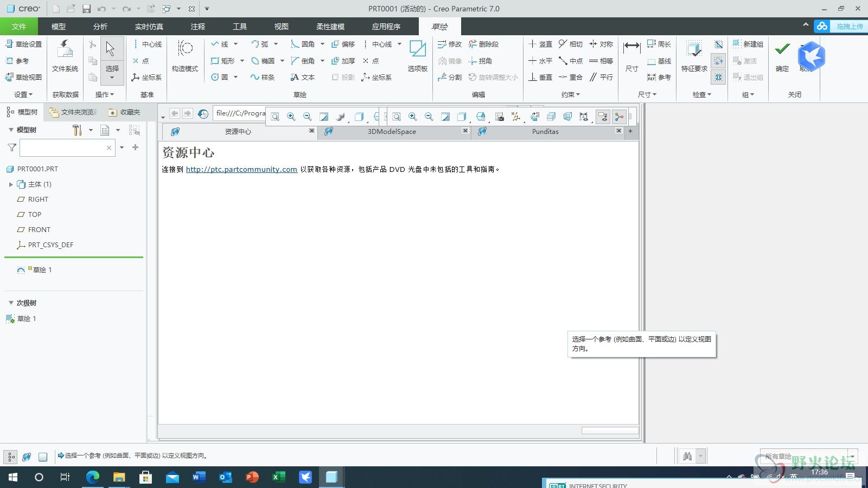
Task: Select the Rectangle (矩形) sketch tool
Action: coord(223,61)
